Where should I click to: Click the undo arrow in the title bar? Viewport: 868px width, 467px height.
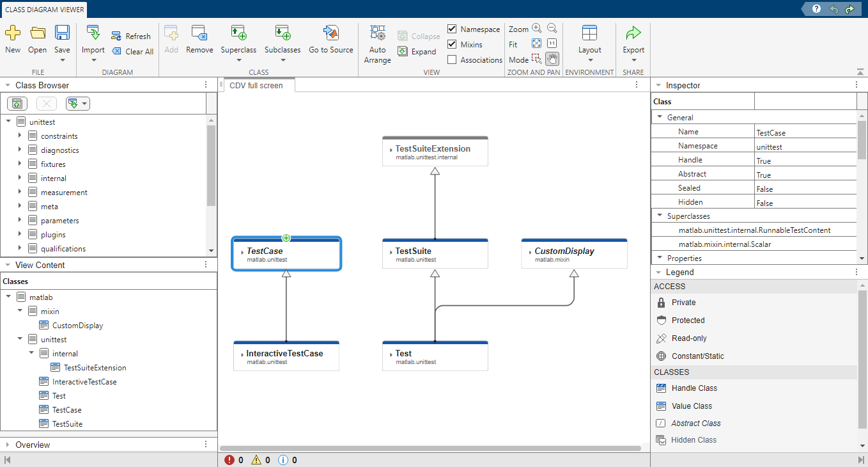[x=833, y=9]
